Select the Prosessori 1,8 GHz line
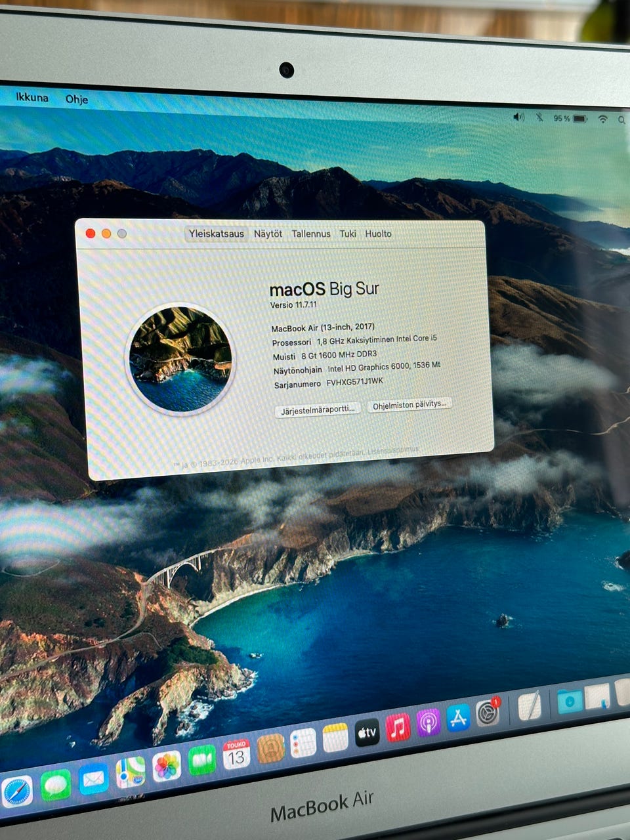 354,341
